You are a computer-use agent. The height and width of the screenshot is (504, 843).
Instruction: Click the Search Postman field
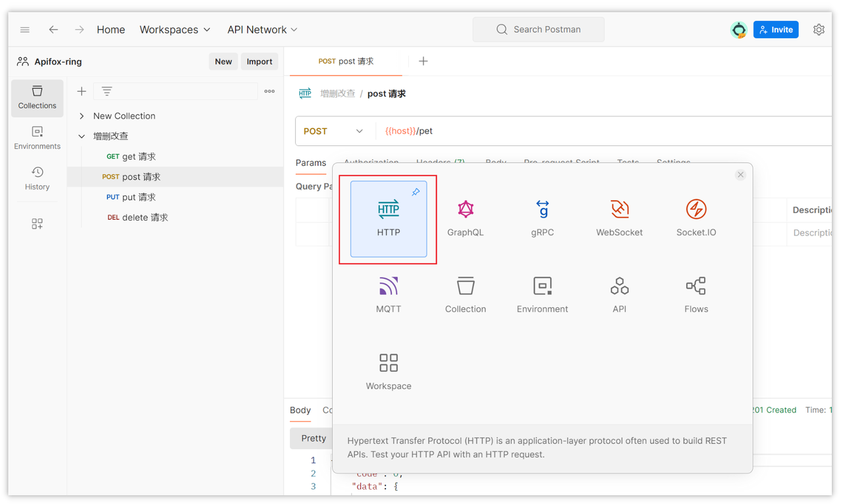pos(538,30)
